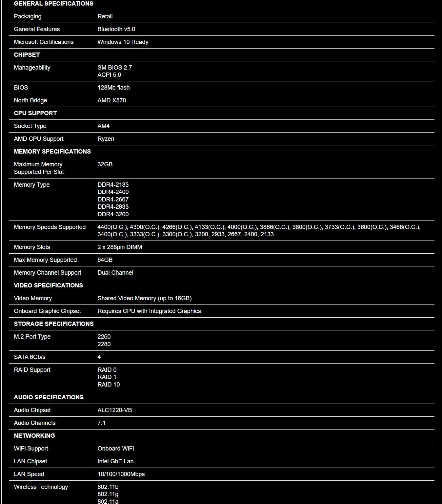Click the '802.11g' wireless entry
The width and height of the screenshot is (442, 504).
108,494
